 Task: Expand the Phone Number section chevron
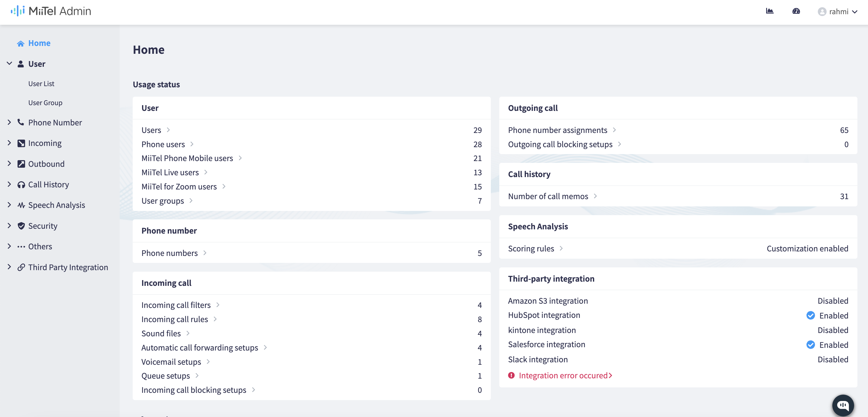point(9,122)
